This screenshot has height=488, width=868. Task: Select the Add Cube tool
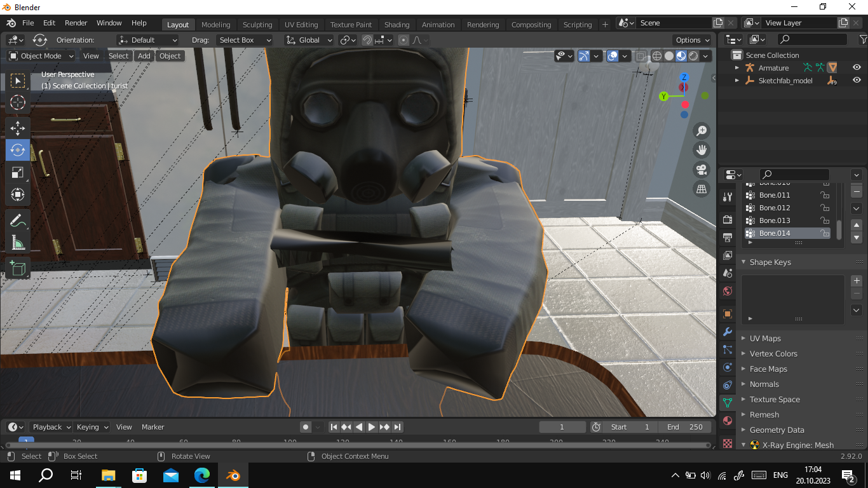pos(18,269)
